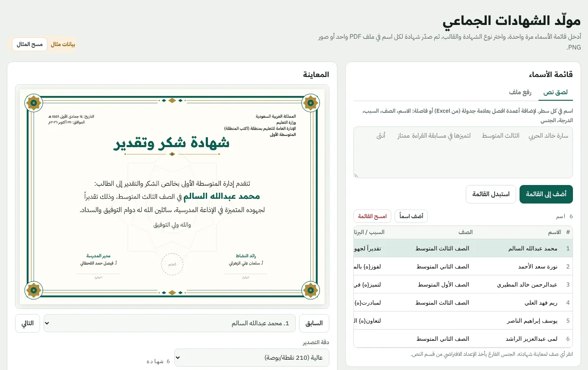Go to next certificate with التالي
The height and width of the screenshot is (370, 588).
[28, 323]
